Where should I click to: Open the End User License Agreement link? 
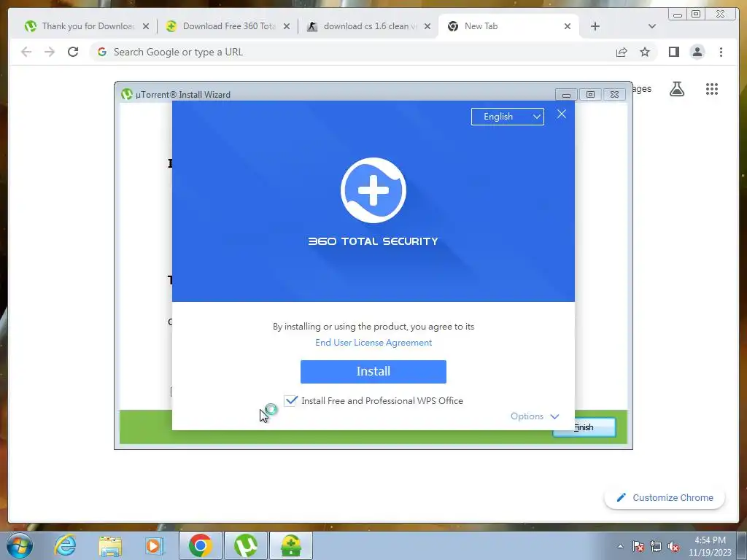point(373,343)
